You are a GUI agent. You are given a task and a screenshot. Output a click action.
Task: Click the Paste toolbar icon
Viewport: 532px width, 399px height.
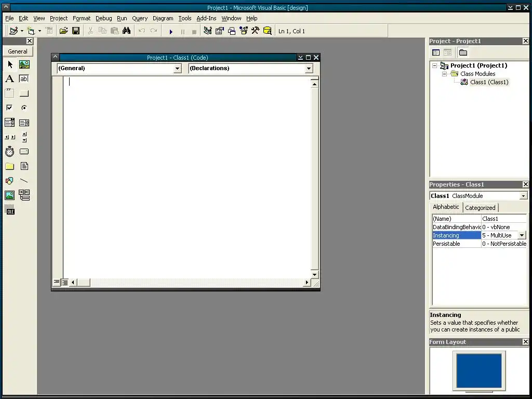tap(115, 31)
